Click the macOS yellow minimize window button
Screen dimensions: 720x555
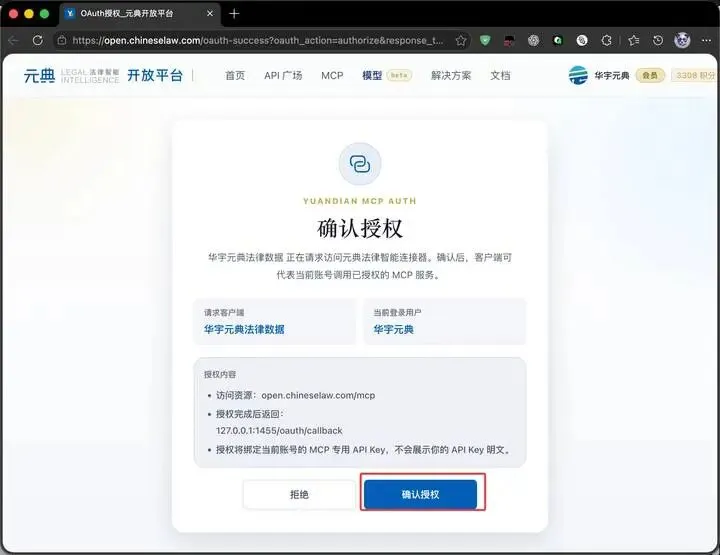click(29, 14)
